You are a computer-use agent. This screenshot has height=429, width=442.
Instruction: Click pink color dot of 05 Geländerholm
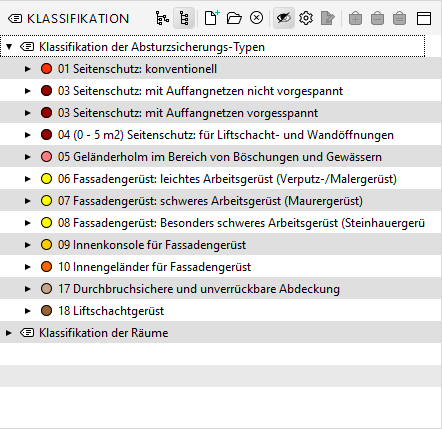tap(46, 157)
